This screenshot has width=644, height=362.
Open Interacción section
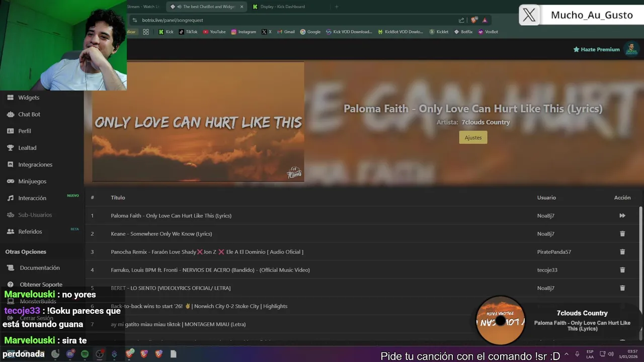[32, 198]
